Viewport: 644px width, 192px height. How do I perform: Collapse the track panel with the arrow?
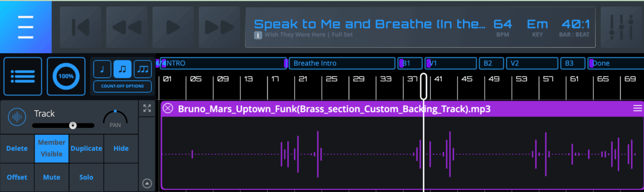tap(147, 183)
